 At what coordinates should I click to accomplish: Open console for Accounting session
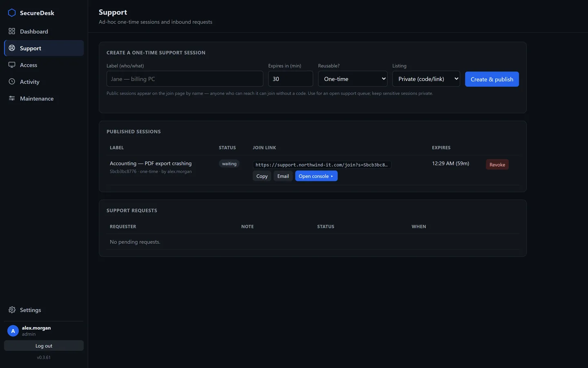316,176
